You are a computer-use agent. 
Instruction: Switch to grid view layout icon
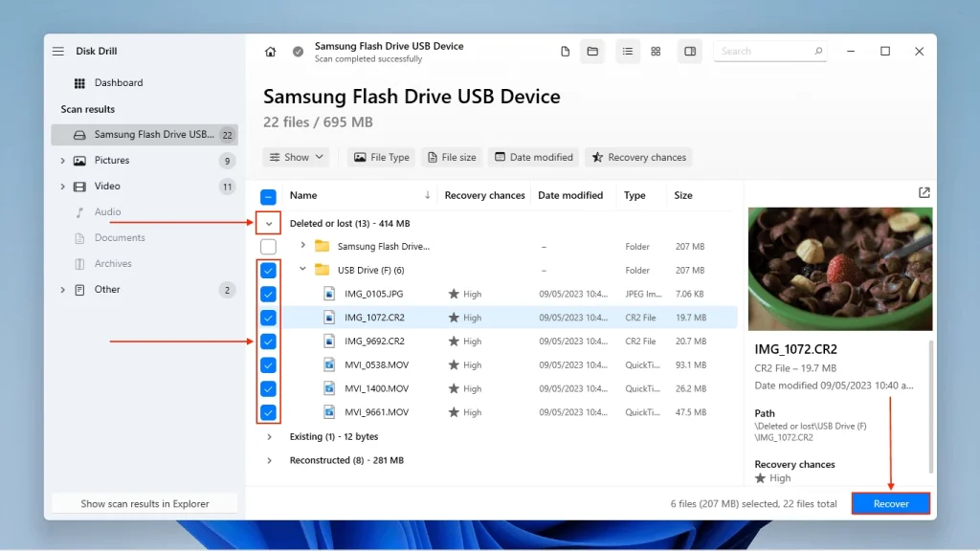(656, 52)
